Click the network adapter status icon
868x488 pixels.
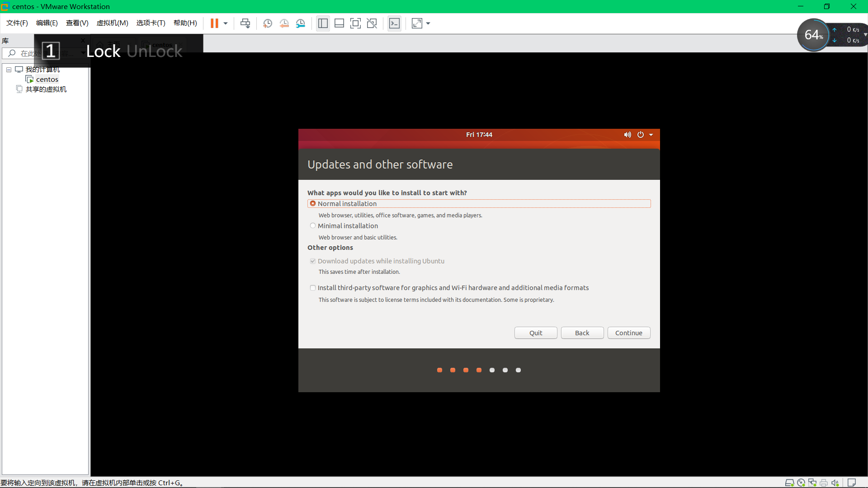[x=812, y=483]
